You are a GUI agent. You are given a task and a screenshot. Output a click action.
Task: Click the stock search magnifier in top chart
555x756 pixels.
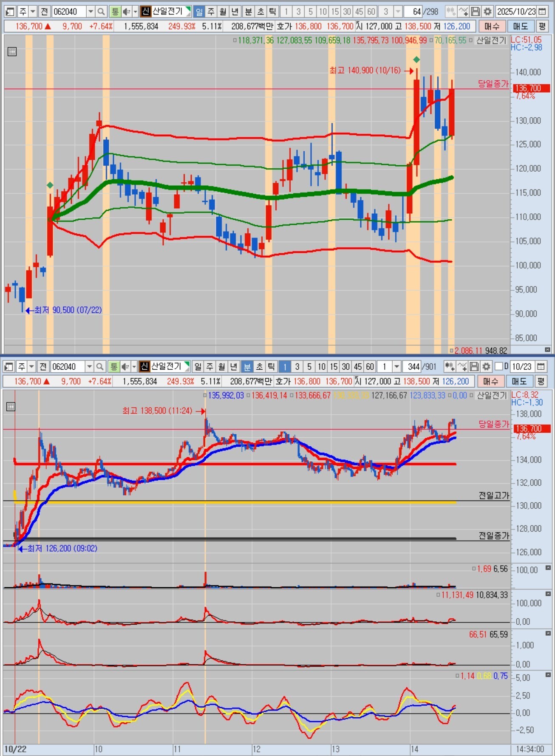click(101, 11)
